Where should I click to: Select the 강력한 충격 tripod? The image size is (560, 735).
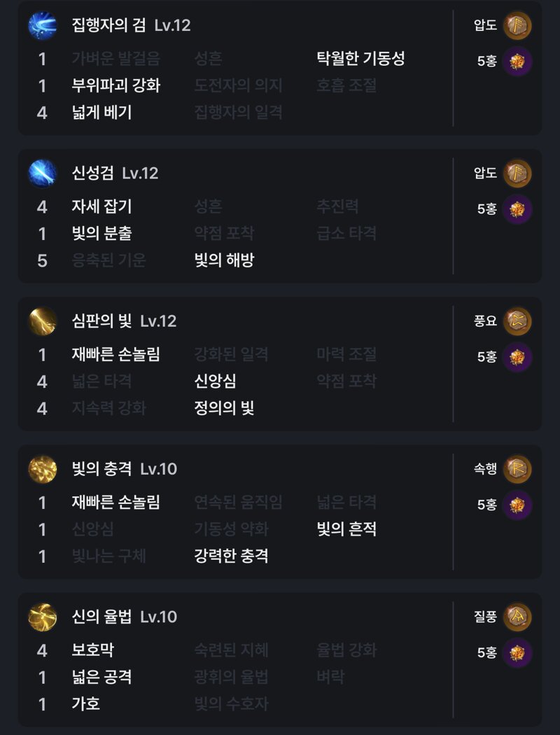click(231, 556)
